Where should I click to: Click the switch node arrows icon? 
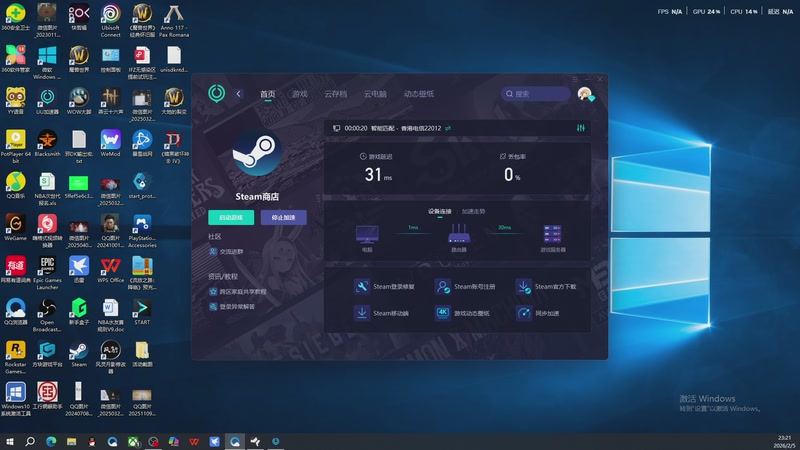coord(448,128)
